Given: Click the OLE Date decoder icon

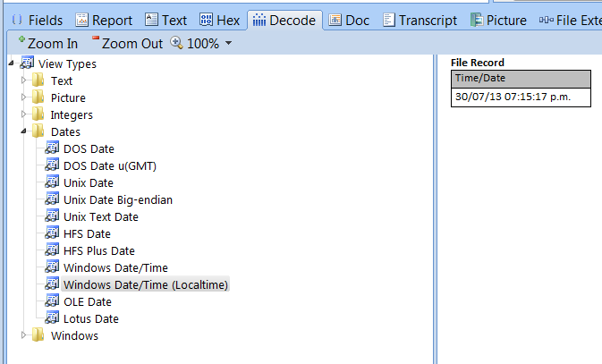Looking at the screenshot, I should coord(52,301).
